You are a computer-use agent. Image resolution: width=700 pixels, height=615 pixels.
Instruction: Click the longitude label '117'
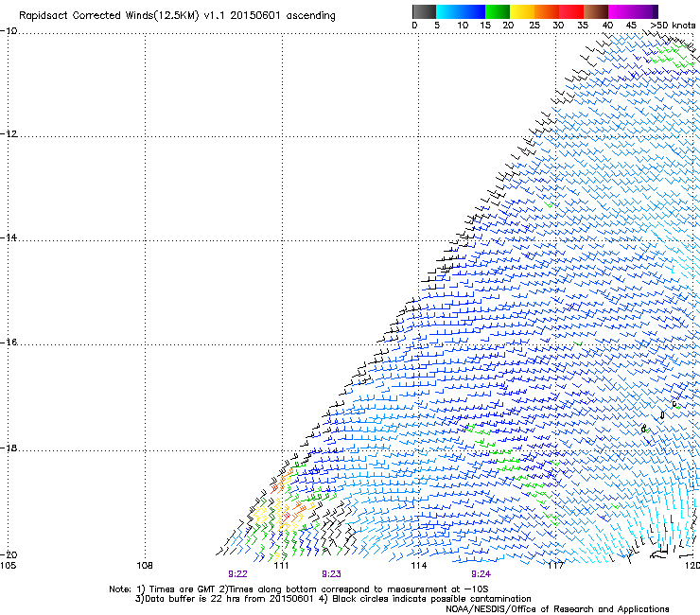point(556,566)
